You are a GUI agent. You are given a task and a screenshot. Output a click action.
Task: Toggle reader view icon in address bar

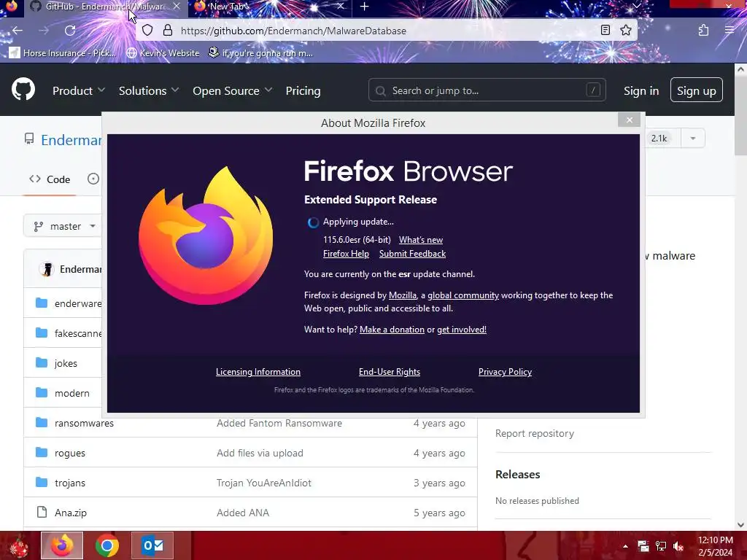click(x=605, y=31)
